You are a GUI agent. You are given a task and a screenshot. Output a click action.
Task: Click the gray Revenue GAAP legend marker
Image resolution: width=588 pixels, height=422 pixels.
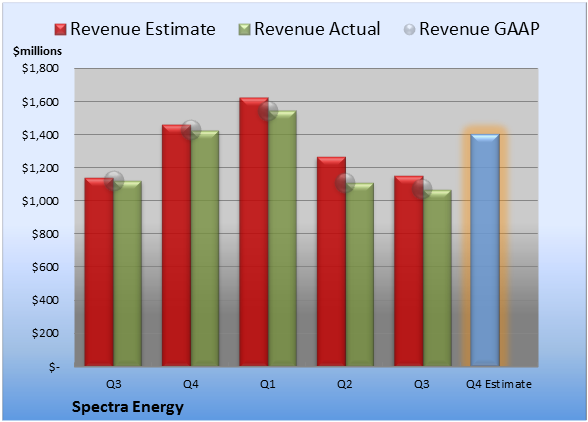pyautogui.click(x=410, y=30)
